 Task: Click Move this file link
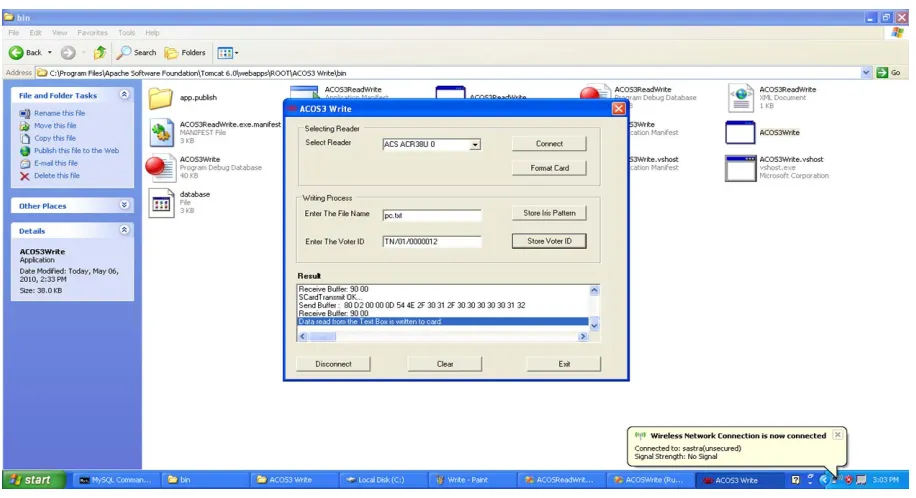[x=55, y=126]
